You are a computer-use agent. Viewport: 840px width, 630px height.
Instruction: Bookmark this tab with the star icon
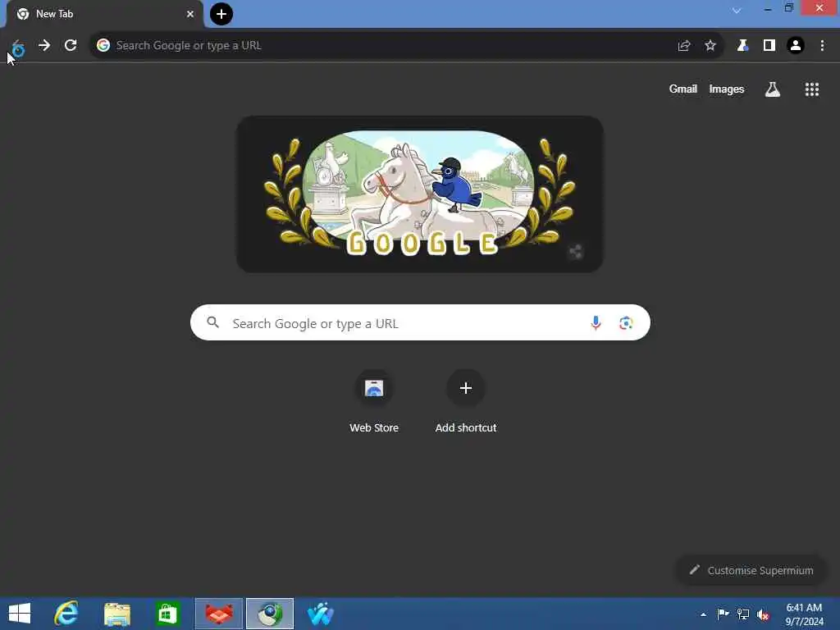[710, 46]
